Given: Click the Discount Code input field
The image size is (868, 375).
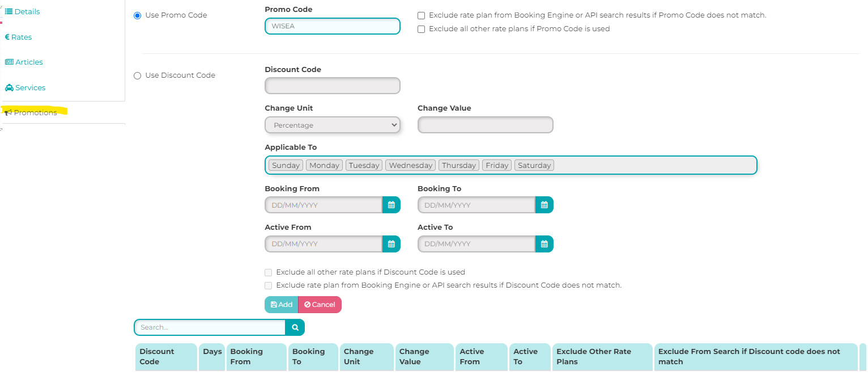Looking at the screenshot, I should [x=333, y=86].
